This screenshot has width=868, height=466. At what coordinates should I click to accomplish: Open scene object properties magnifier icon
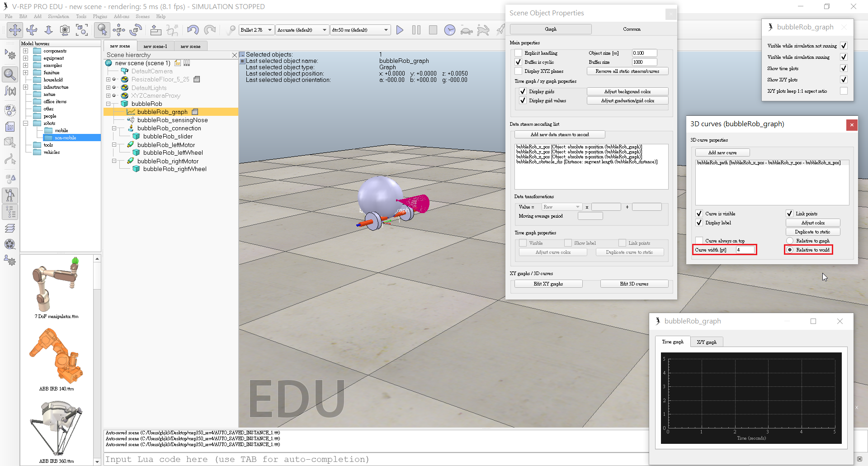point(10,74)
